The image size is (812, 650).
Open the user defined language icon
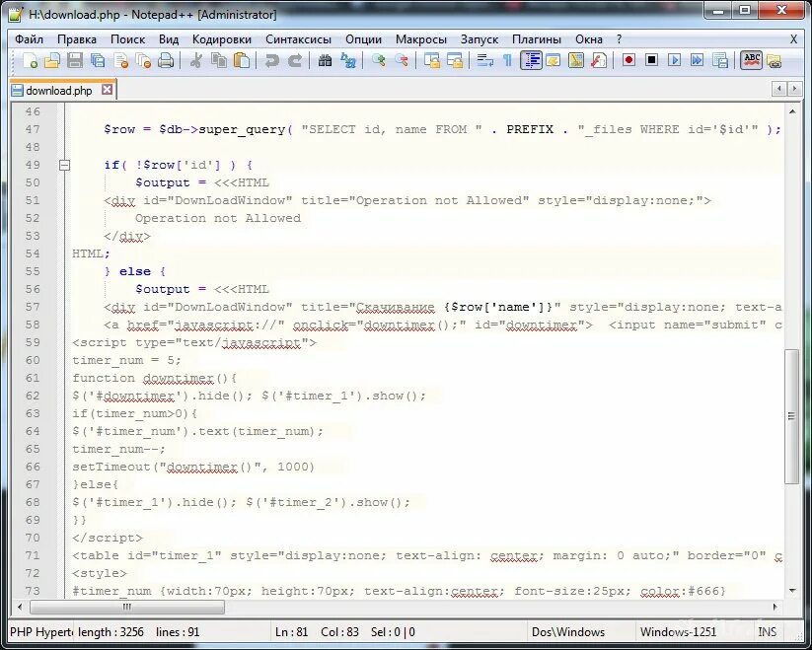coord(554,61)
